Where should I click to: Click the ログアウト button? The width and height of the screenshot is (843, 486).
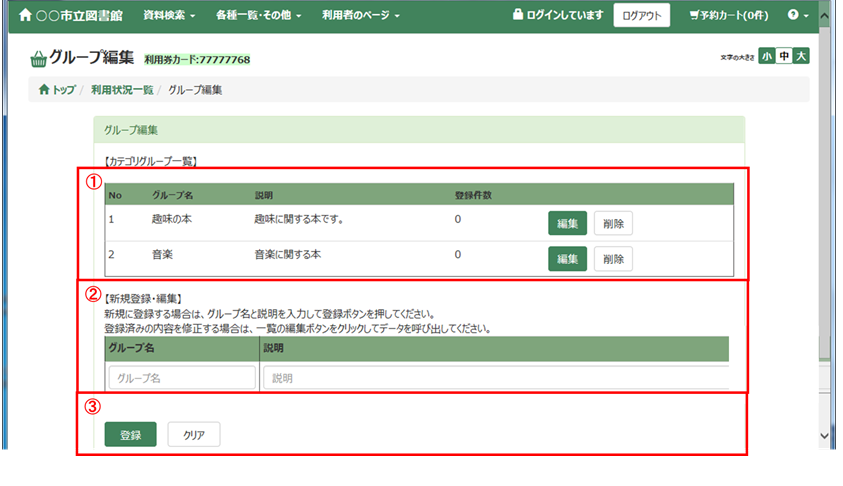tap(641, 16)
